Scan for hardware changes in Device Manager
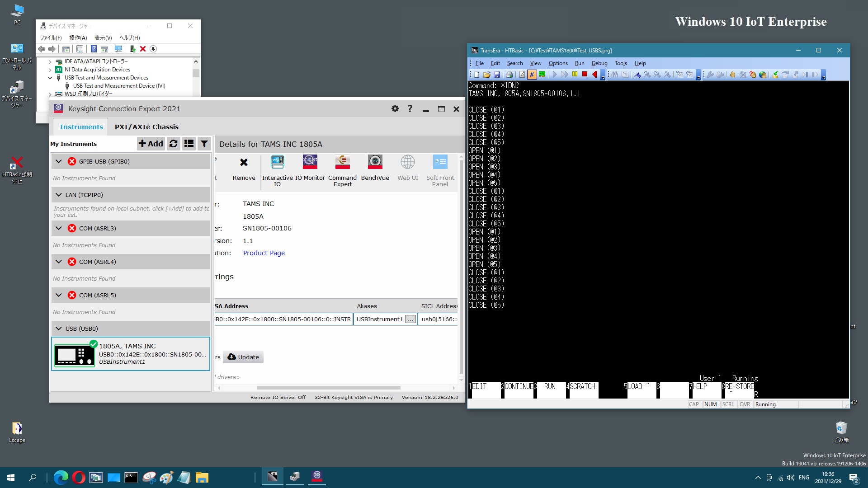Screen dimensions: 868x488 [x=118, y=49]
